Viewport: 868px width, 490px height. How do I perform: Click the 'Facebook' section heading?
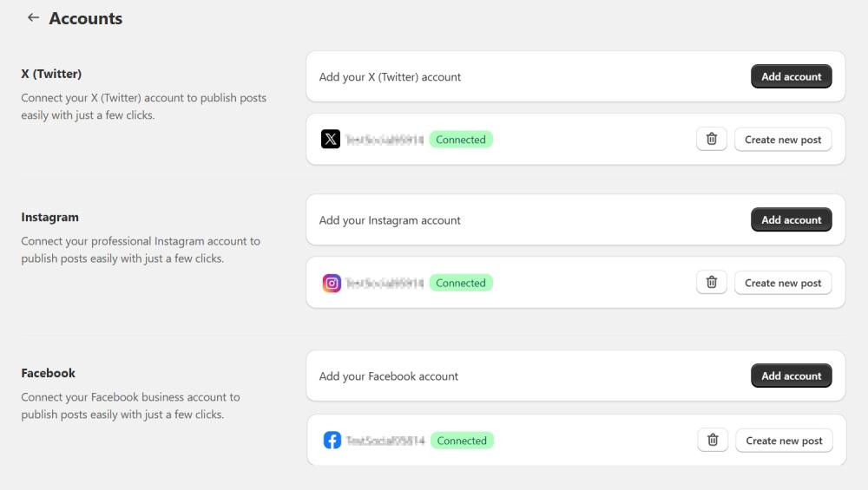point(48,373)
